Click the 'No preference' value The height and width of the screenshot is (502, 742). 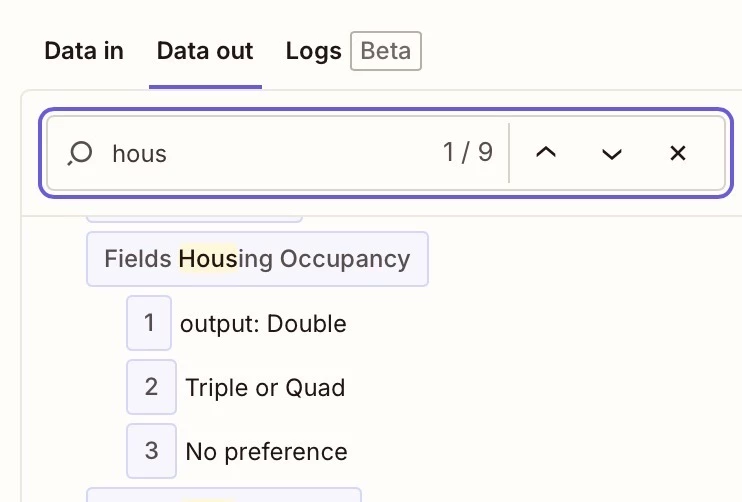(266, 452)
